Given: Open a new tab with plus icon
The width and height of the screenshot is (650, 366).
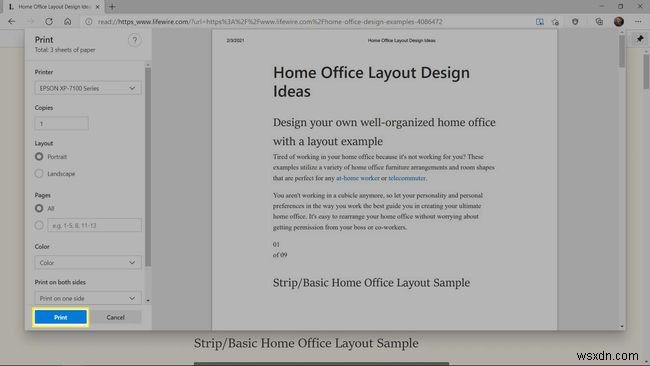Looking at the screenshot, I should point(112,7).
